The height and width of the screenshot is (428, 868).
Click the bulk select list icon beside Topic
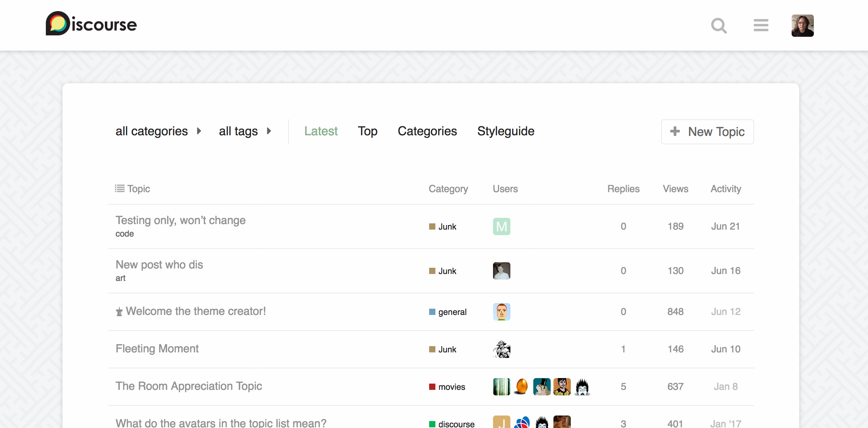click(120, 188)
